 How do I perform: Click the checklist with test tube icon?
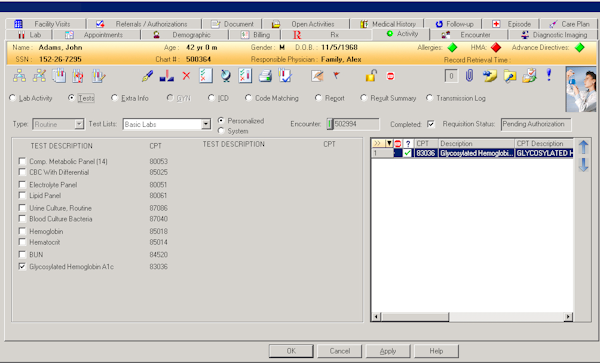(x=245, y=76)
